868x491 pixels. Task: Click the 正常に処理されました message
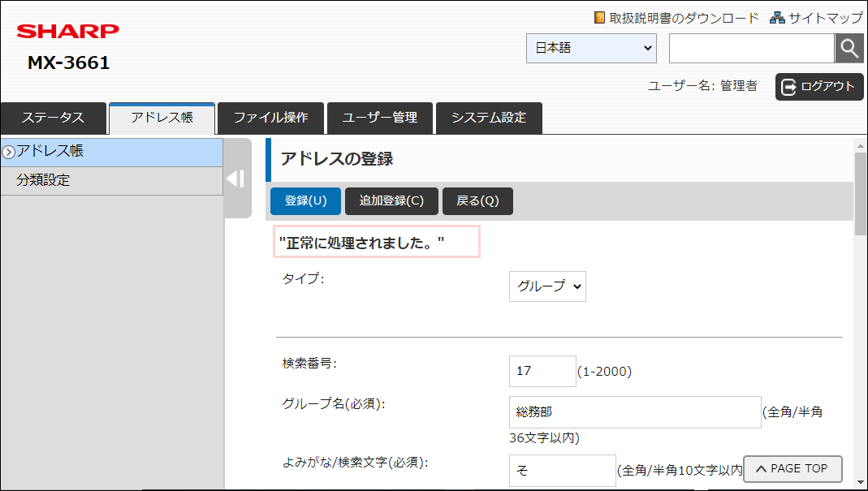coord(362,243)
